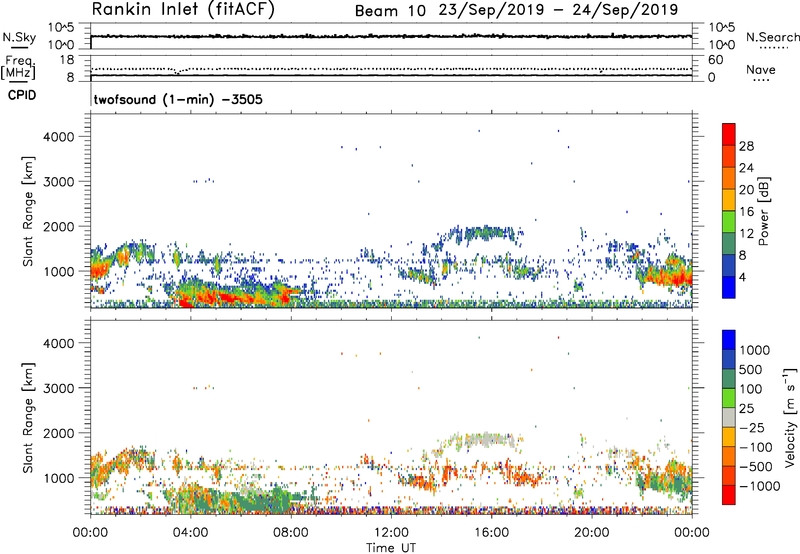Image resolution: width=800 pixels, height=554 pixels.
Task: Click the '2000' range label of the velocity panel
Action: (59, 433)
